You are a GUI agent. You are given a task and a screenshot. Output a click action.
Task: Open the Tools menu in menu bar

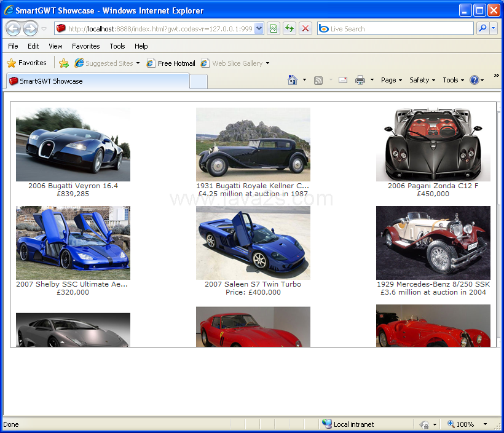(x=117, y=46)
